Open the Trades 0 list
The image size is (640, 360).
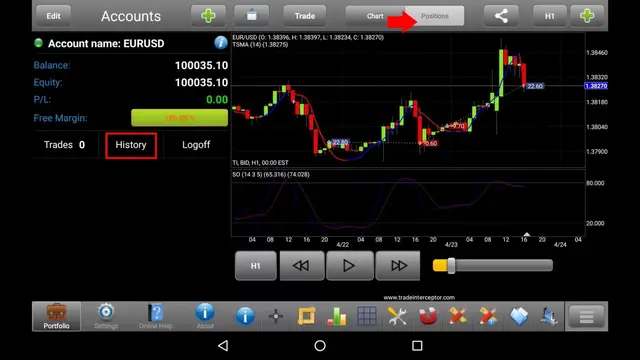coord(64,145)
